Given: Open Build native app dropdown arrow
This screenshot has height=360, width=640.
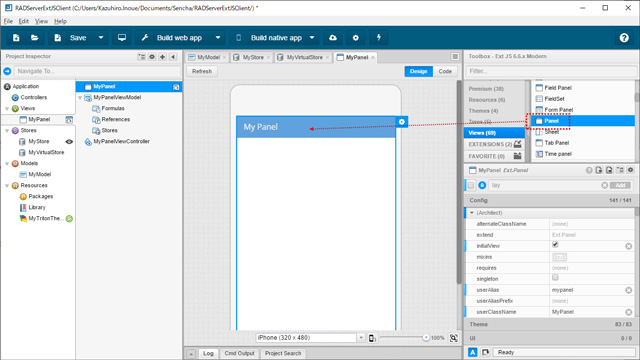Looking at the screenshot, I should (x=312, y=38).
